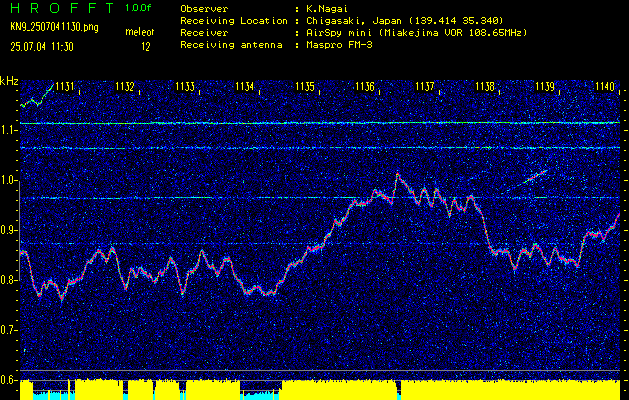Screen dimensions: 629x400
Task: Click the Receiving Location label
Action: tap(234, 20)
